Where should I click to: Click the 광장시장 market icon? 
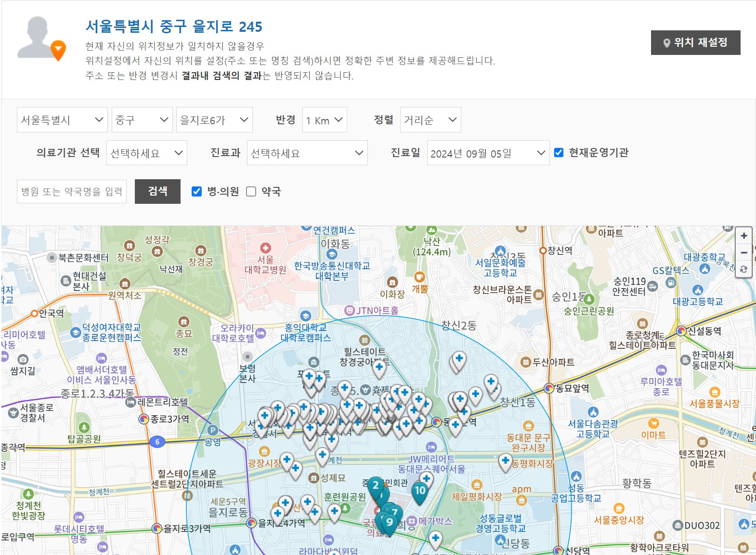coord(264,451)
